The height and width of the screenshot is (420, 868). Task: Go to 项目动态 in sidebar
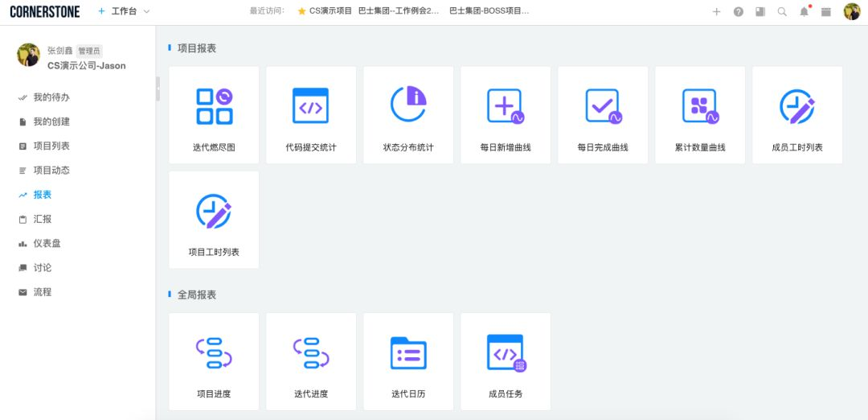[x=51, y=170]
